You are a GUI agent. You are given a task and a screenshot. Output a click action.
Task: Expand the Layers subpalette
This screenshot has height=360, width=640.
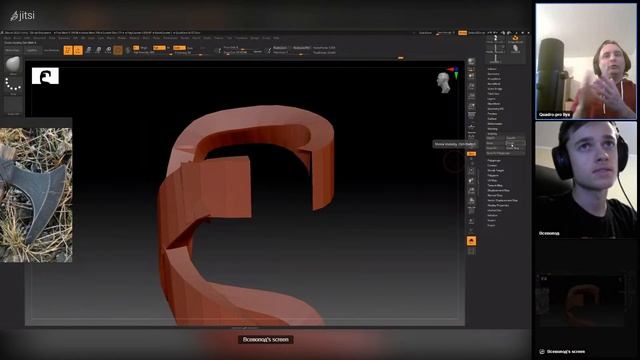click(491, 98)
